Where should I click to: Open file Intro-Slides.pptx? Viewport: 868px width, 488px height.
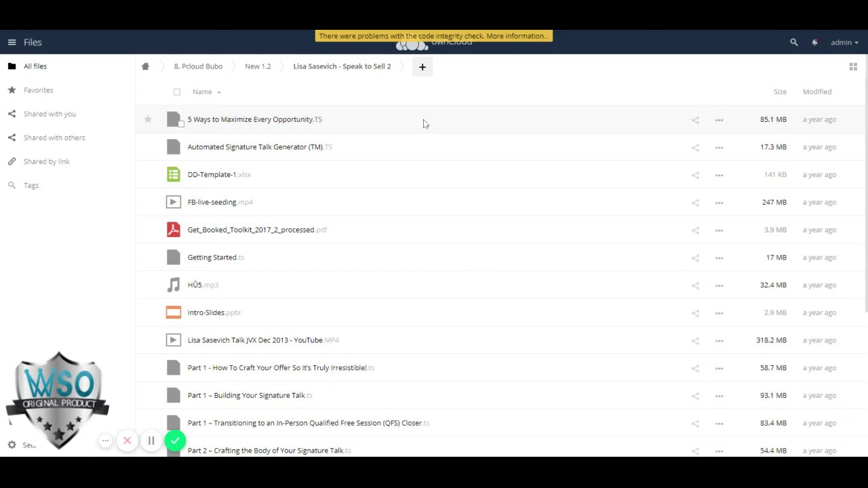214,312
